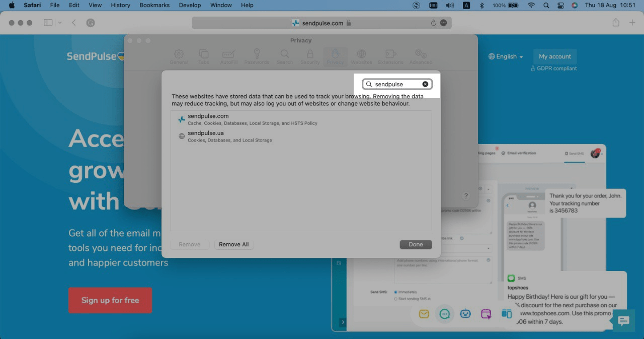This screenshot has height=339, width=644.
Task: Click the GDPR compliant link
Action: click(x=554, y=69)
